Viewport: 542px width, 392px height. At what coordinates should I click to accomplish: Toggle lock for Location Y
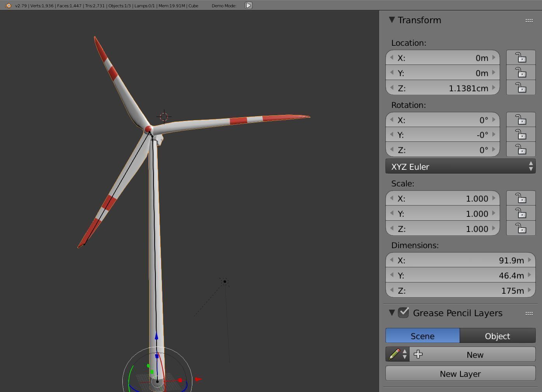[x=521, y=73]
